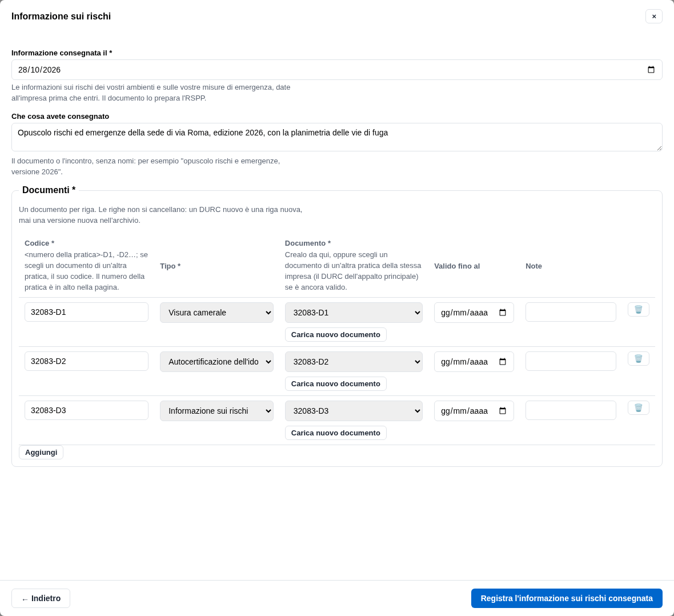Click the Informazione sui rischi dialog title
Screen dimensions: 674x616
(61, 17)
